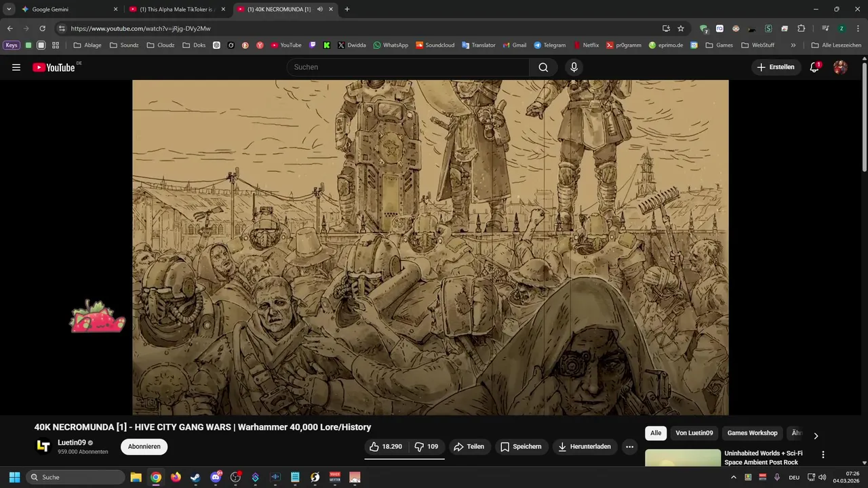Click the browser address bar URL
868x488 pixels.
(x=140, y=28)
